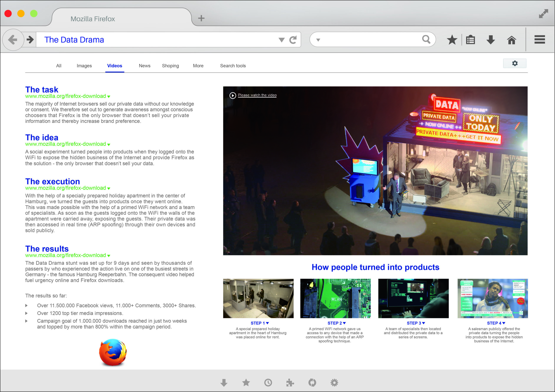Click the Firefox bookmark star icon
Screen dimensions: 555x392
(452, 40)
